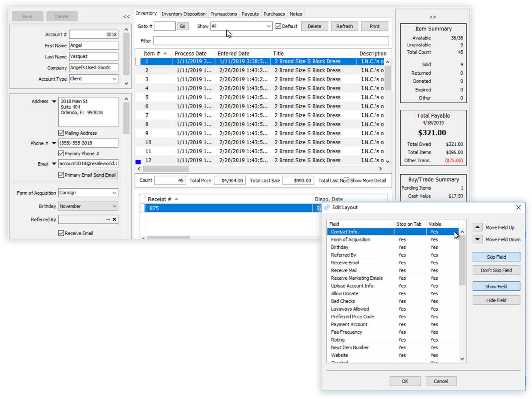Open the Form of Acquisition dropdown
The image size is (532, 399).
pyautogui.click(x=88, y=193)
